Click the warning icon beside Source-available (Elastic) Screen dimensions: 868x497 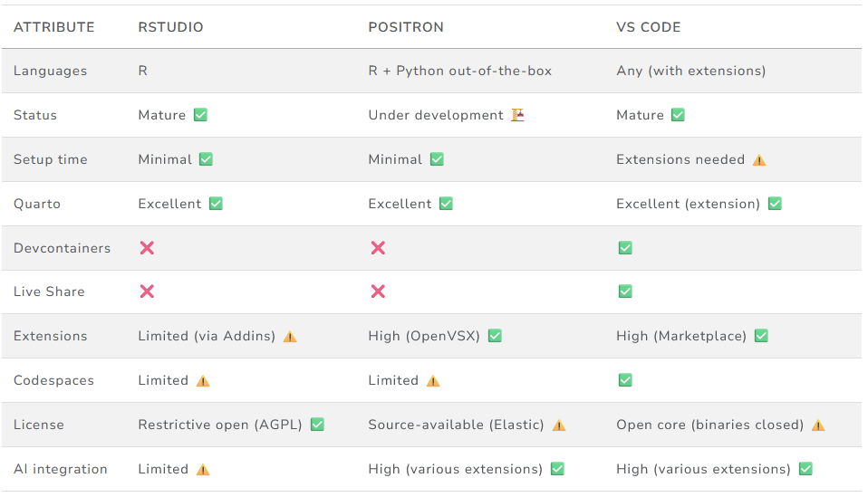(x=559, y=425)
